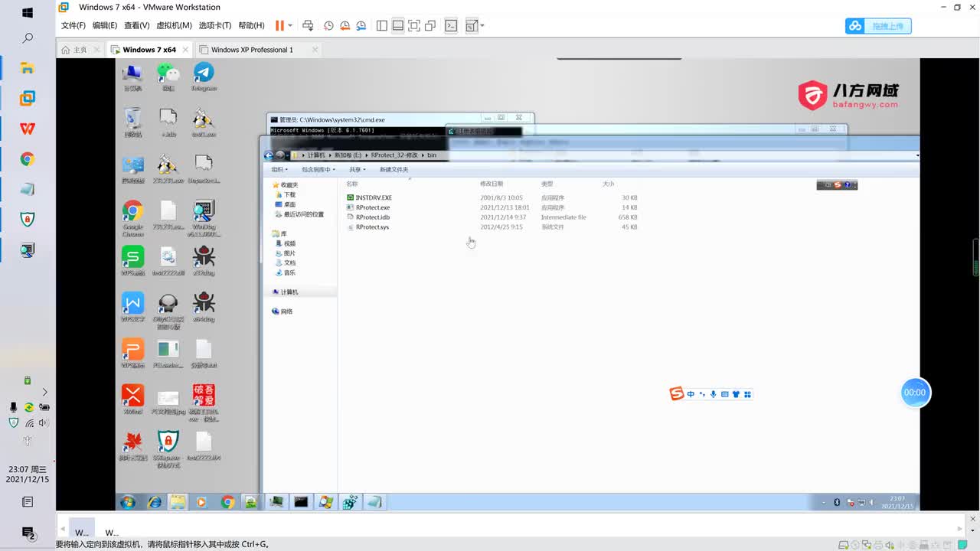980x551 pixels.
Task: Open Internet Explorer on Win7 taskbar
Action: 155,502
